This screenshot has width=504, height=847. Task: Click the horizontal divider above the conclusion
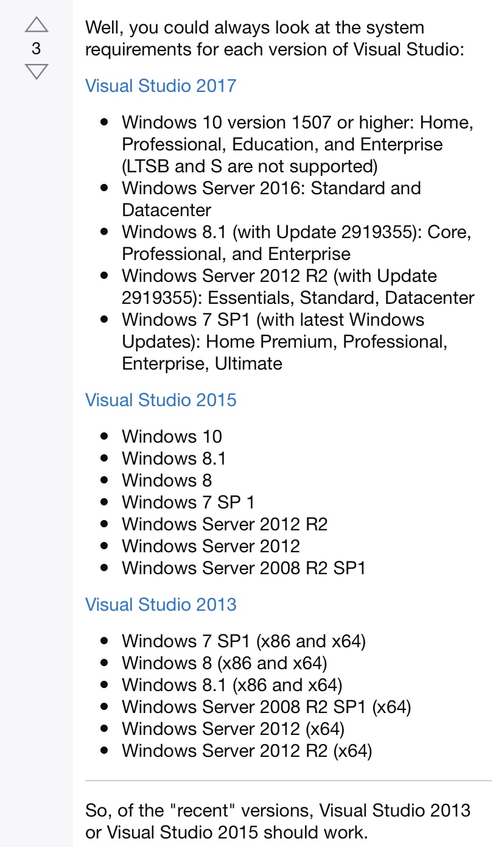pyautogui.click(x=289, y=780)
